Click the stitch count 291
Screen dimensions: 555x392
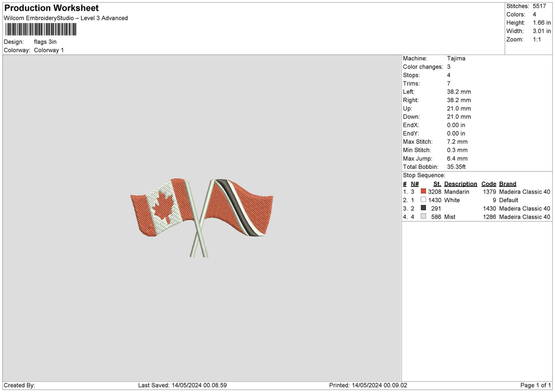[436, 208]
